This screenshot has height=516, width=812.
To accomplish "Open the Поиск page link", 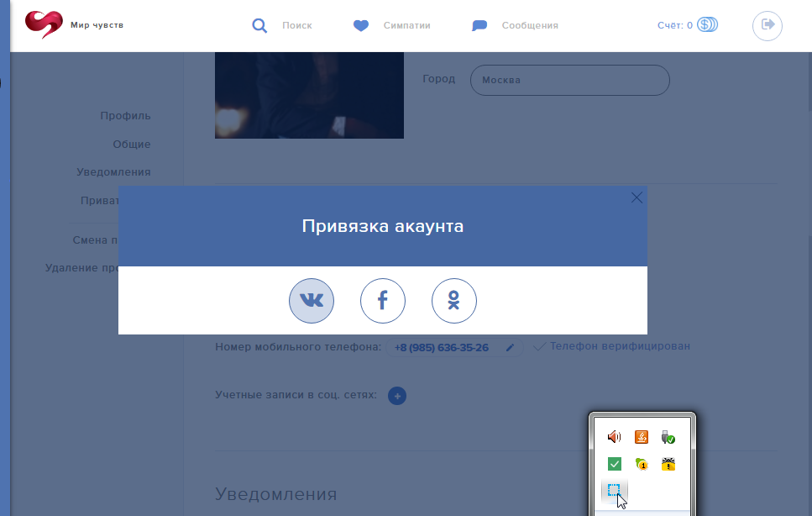I will point(297,25).
